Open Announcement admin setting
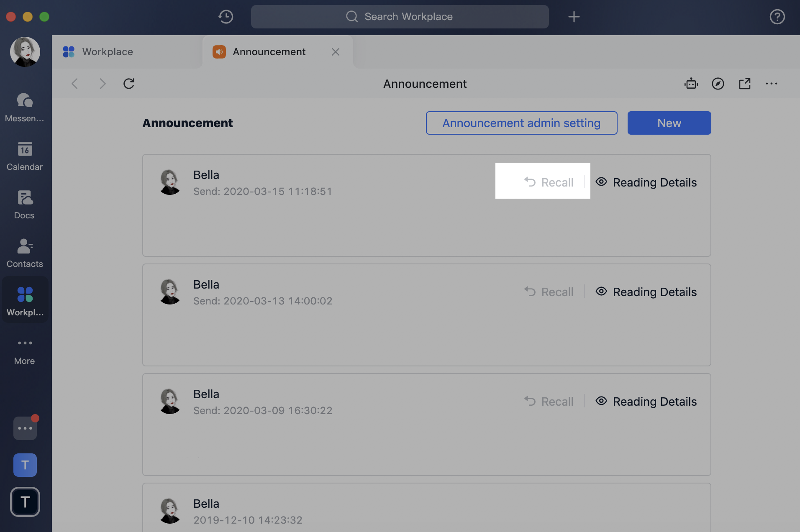The height and width of the screenshot is (532, 800). coord(521,123)
